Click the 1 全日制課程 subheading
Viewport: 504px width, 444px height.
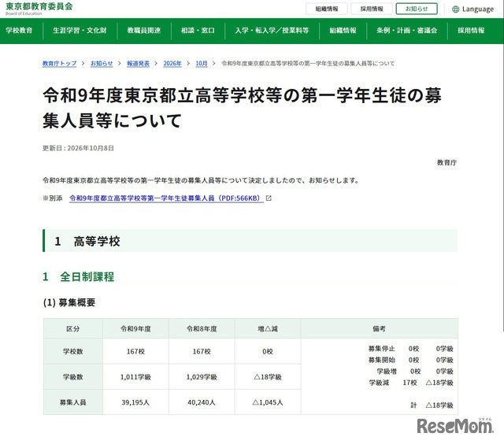[79, 276]
